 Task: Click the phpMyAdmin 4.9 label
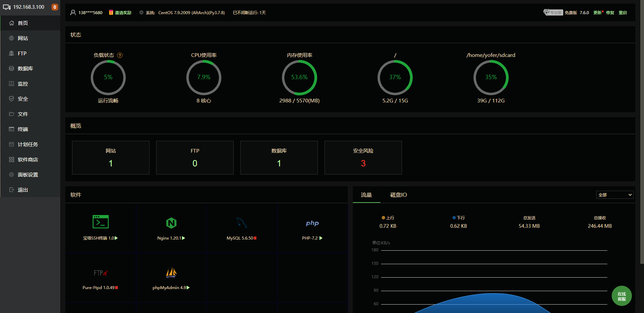tap(169, 287)
